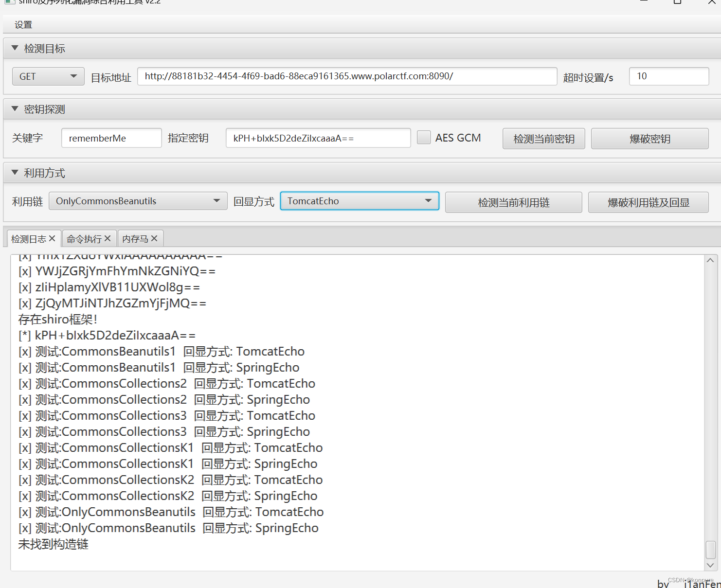The image size is (721, 588).
Task: Click log line CommonsCollectionsK2 SpringEcho
Action: coord(168,496)
